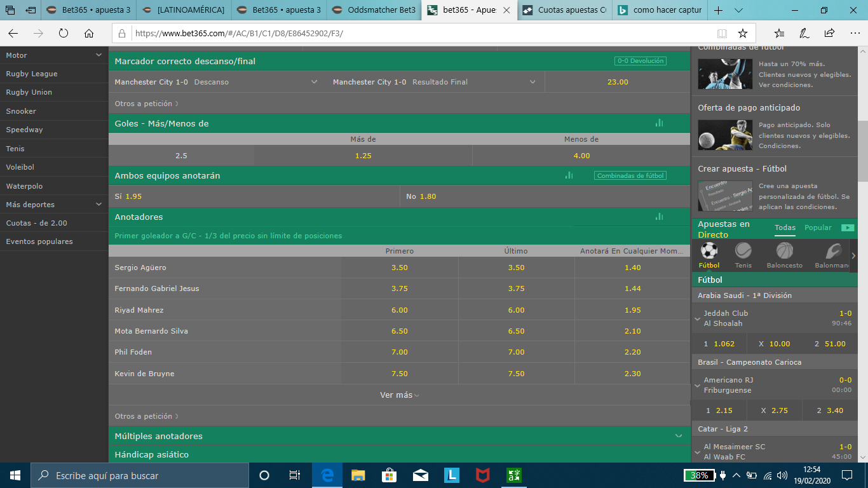Open stats chart icon in Anotadores header

[659, 217]
